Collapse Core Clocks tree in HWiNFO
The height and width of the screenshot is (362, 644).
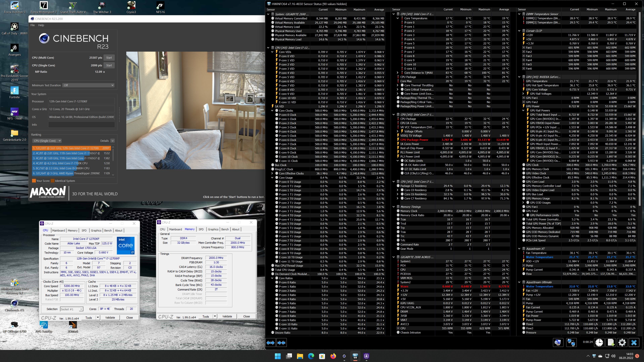click(272, 110)
